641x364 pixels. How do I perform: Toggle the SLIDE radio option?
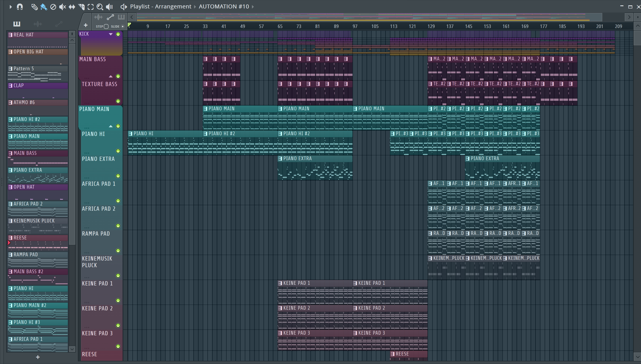(122, 26)
